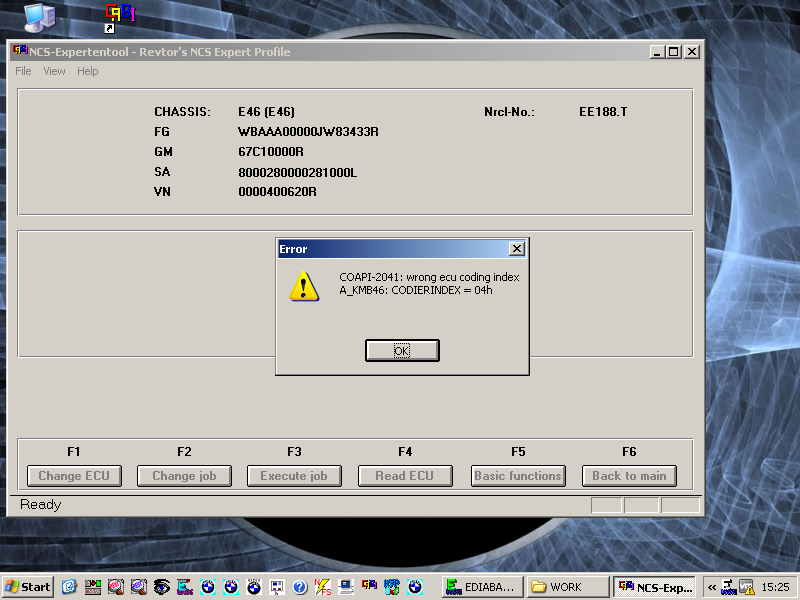The height and width of the screenshot is (600, 800).
Task: Click the NCS-Exp... taskbar button
Action: coord(654,587)
